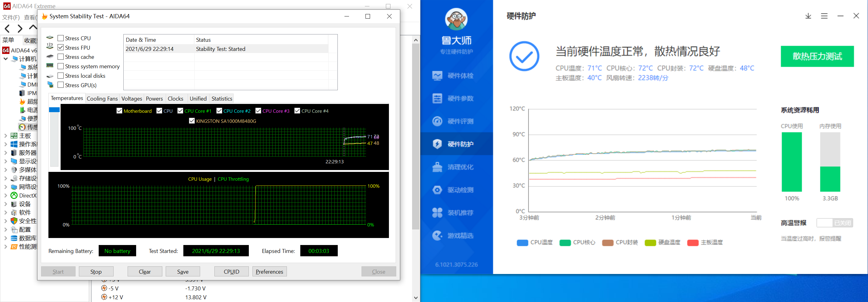This screenshot has width=868, height=302.
Task: Click the 性能测试 benchmark tree icon
Action: pos(14,247)
